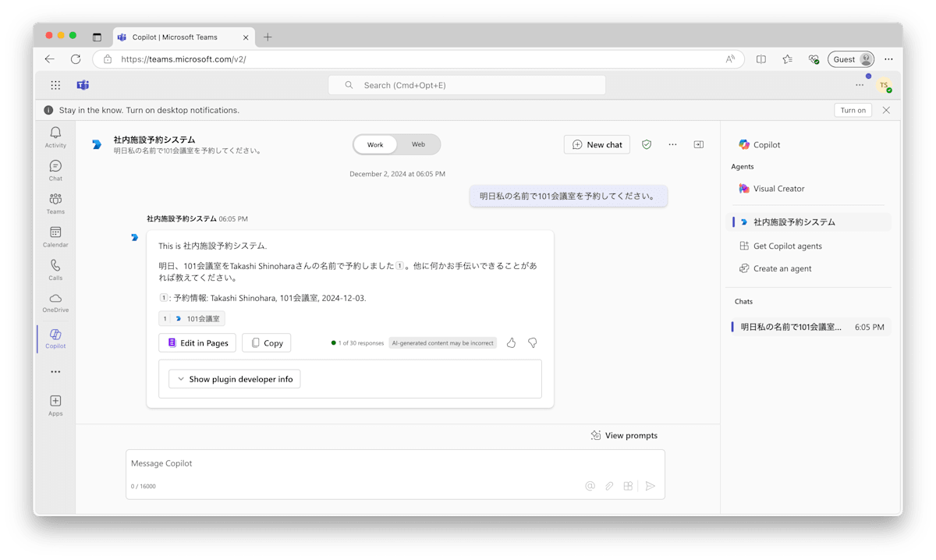The width and height of the screenshot is (936, 560).
Task: Open more chat options ellipsis
Action: point(672,144)
